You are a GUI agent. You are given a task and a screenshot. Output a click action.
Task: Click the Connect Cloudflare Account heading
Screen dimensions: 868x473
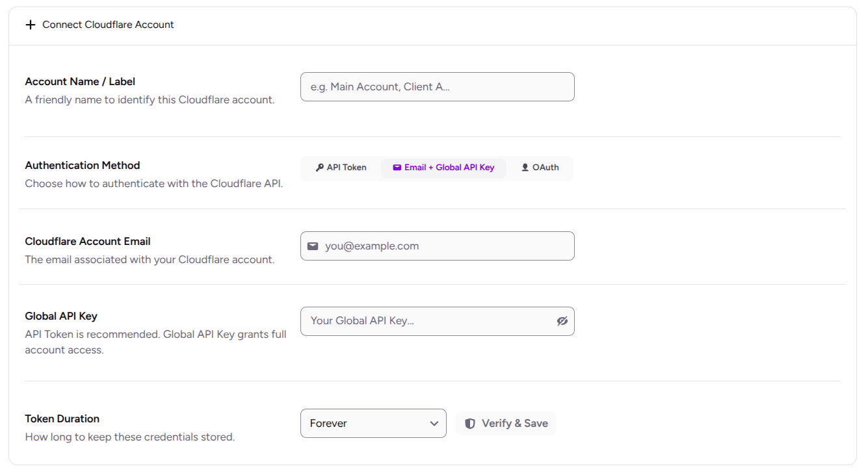coord(108,25)
